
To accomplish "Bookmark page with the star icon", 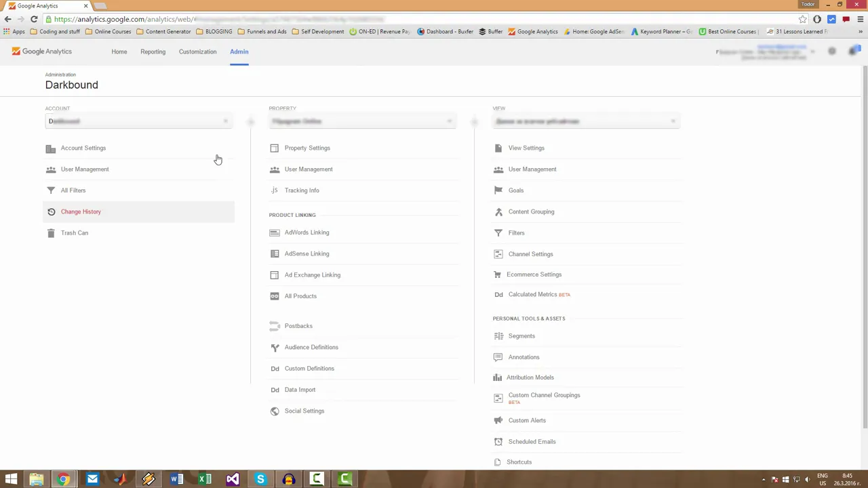I will pos(803,19).
